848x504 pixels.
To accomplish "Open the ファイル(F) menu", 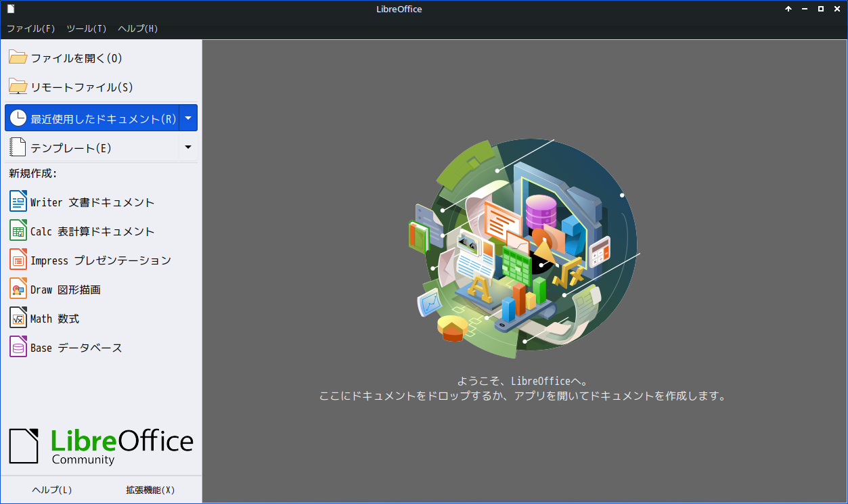I will point(30,28).
